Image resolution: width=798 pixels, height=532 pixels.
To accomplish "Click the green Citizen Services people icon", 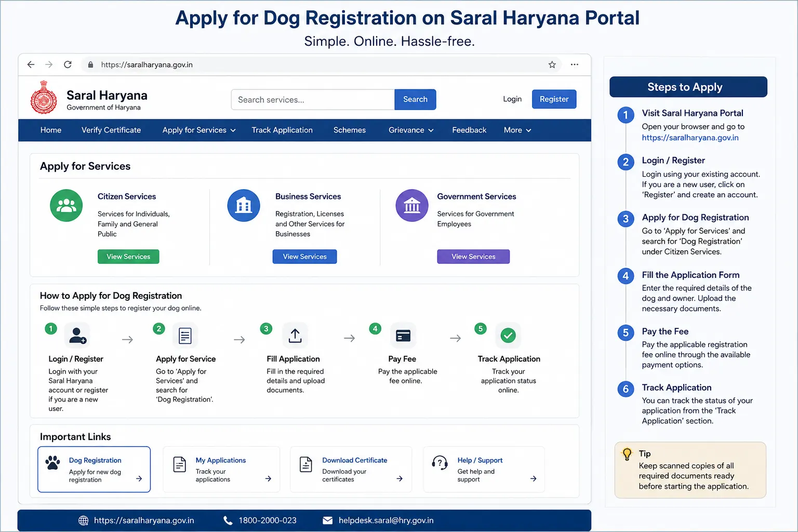I will coord(66,205).
